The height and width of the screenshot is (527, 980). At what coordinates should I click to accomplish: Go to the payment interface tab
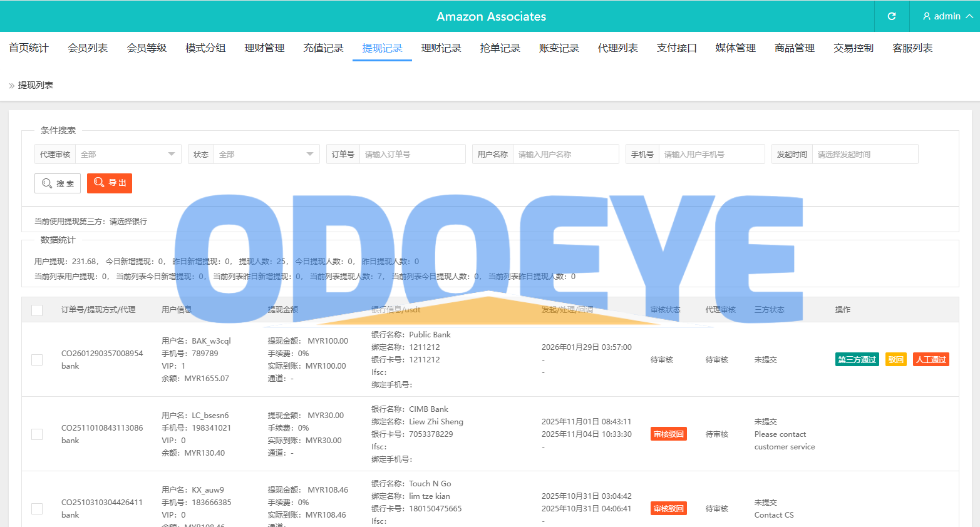pos(676,48)
